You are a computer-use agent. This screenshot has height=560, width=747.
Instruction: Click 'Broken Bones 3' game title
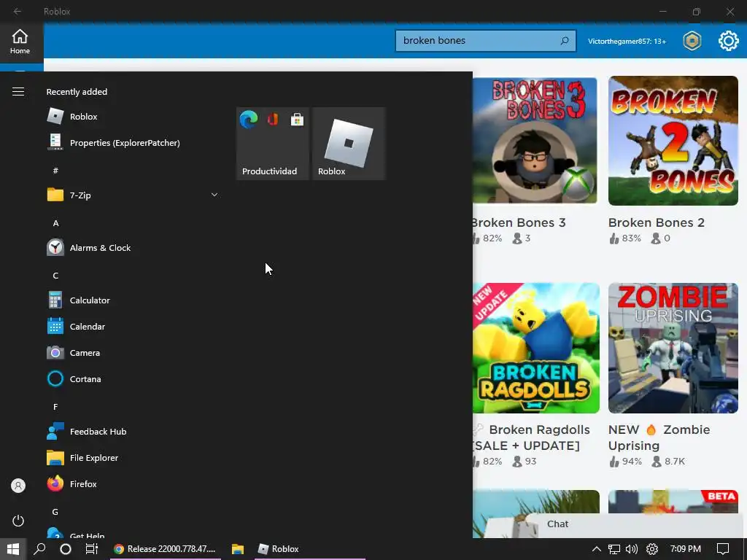click(x=519, y=222)
